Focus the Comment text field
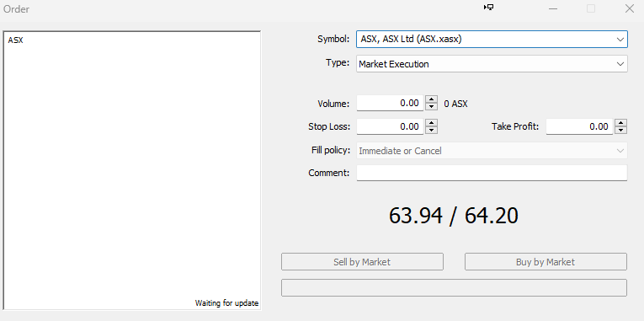The image size is (644, 321). coord(492,173)
